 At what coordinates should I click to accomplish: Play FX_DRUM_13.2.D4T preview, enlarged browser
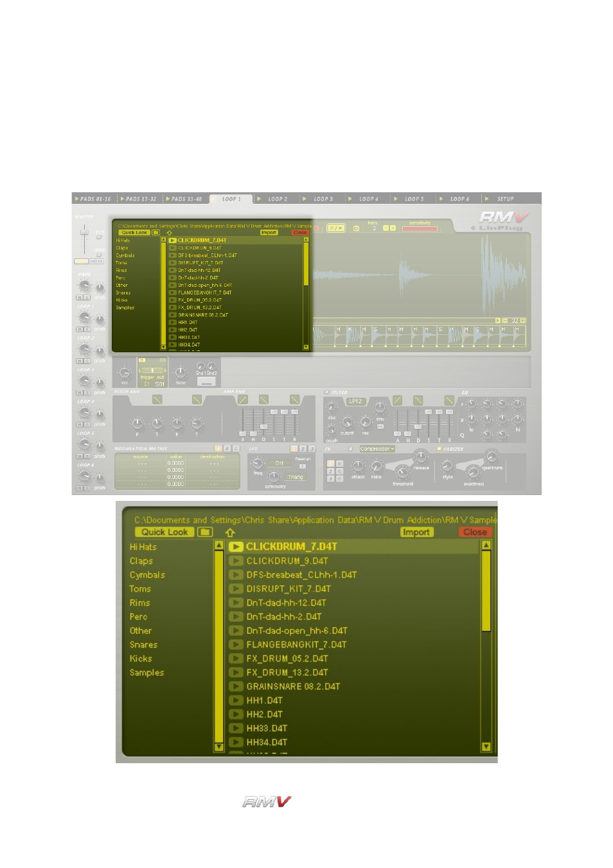click(x=236, y=673)
